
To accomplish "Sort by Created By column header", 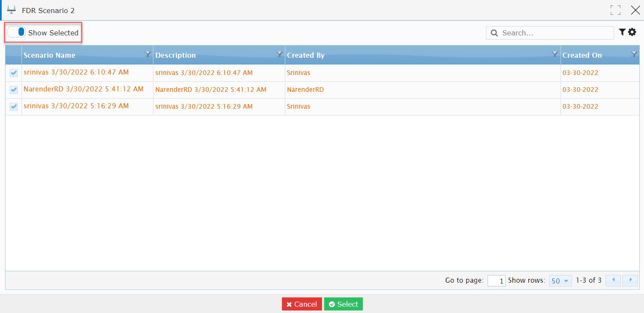I will [x=306, y=55].
